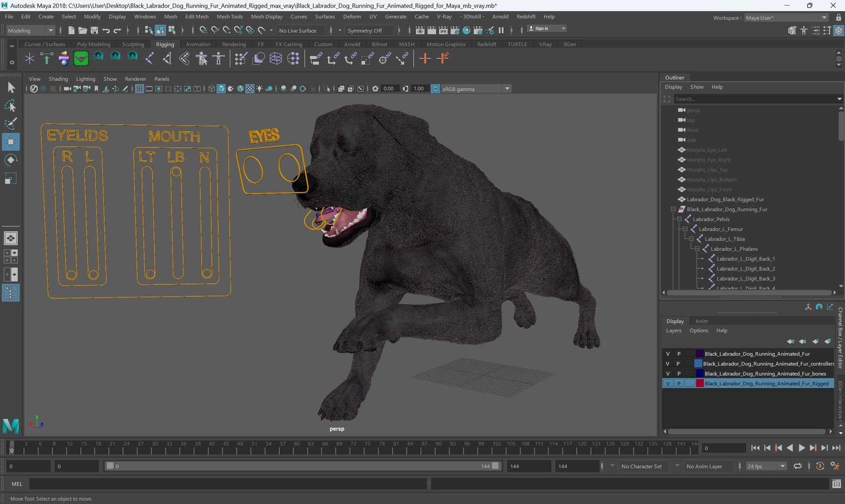The height and width of the screenshot is (504, 845).
Task: Switch to the Anim tab in Layer Editor
Action: (x=701, y=321)
